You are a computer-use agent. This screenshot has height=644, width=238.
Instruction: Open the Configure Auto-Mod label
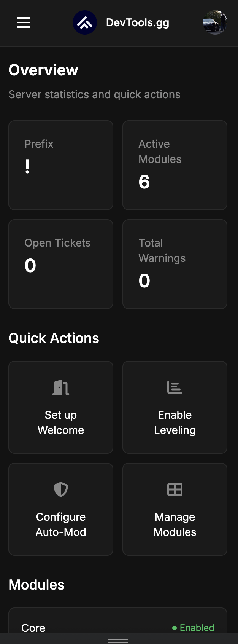click(x=61, y=524)
